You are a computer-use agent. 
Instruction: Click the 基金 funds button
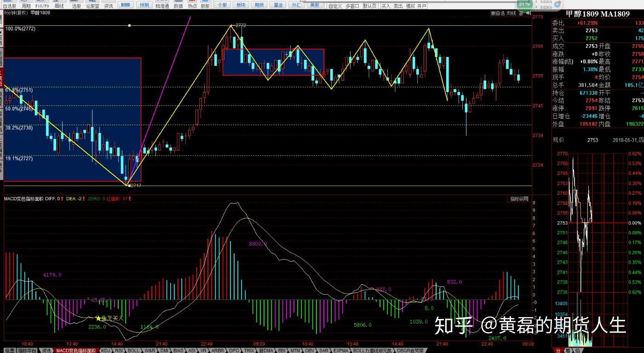coord(278,5)
